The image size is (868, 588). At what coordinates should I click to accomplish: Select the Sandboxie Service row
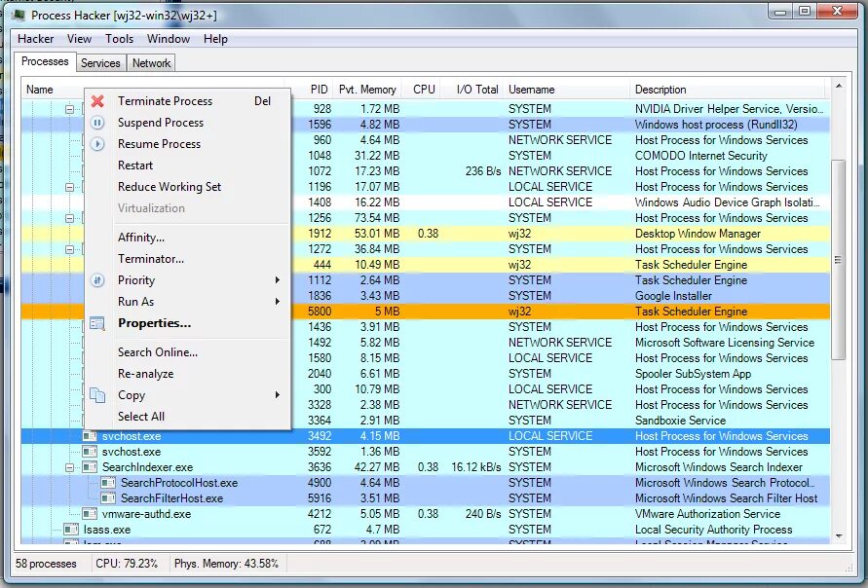[x=425, y=421]
